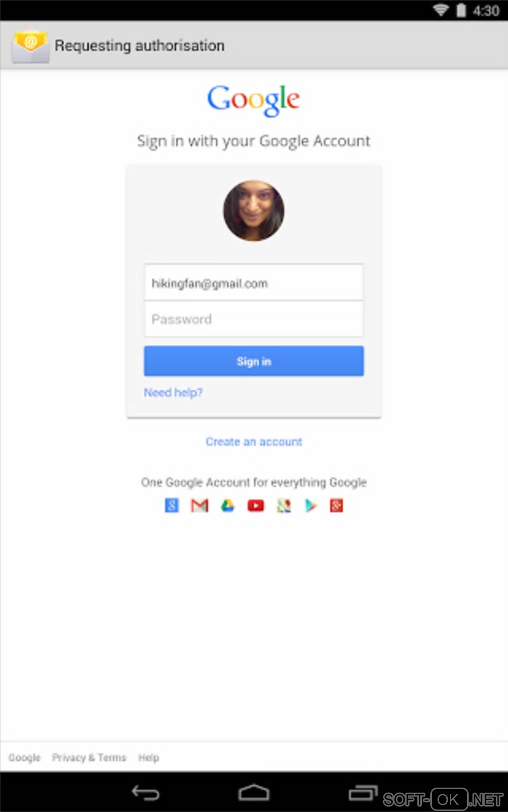Tap the yellow mail app icon
This screenshot has height=812, width=508.
(30, 46)
